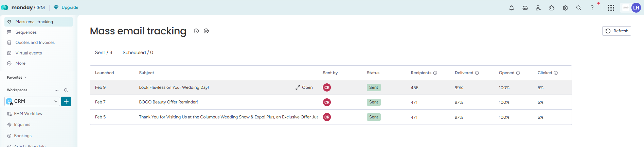Viewport: 644px width, 147px height.
Task: Open the Look Flawless email row
Action: (304, 87)
